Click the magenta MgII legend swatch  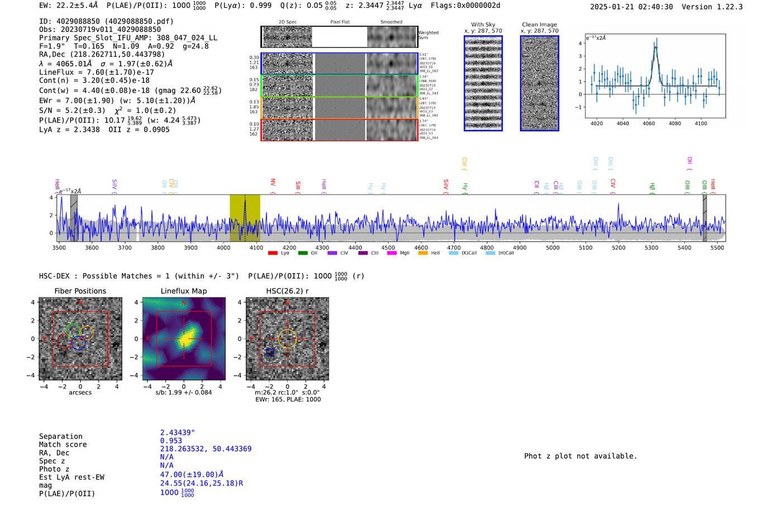[392, 253]
